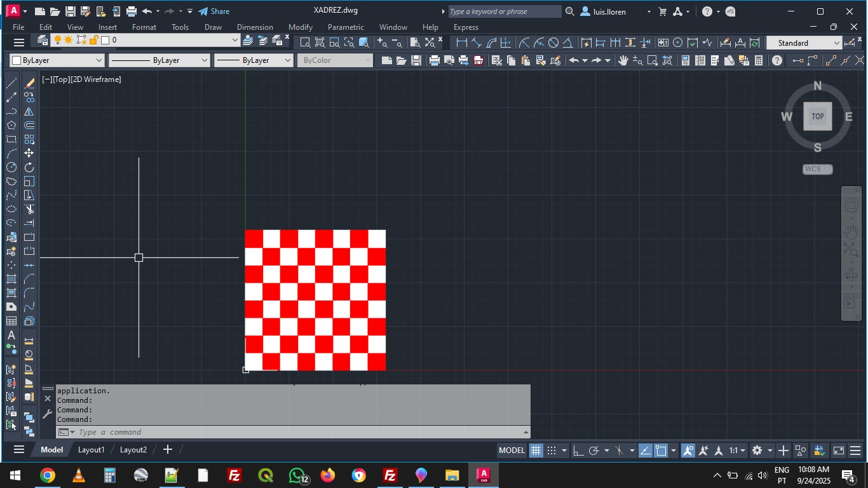Image resolution: width=868 pixels, height=488 pixels.
Task: Click the Pan hand icon in toolbar
Action: point(623,60)
